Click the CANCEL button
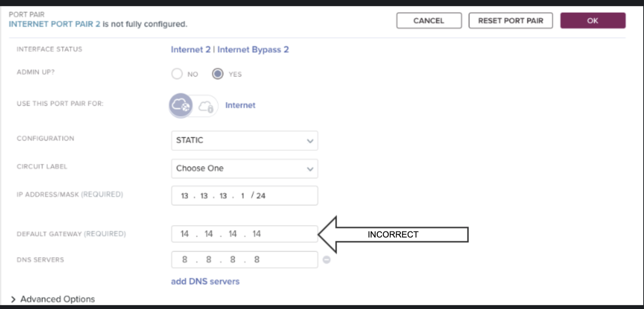The width and height of the screenshot is (644, 309). 429,20
